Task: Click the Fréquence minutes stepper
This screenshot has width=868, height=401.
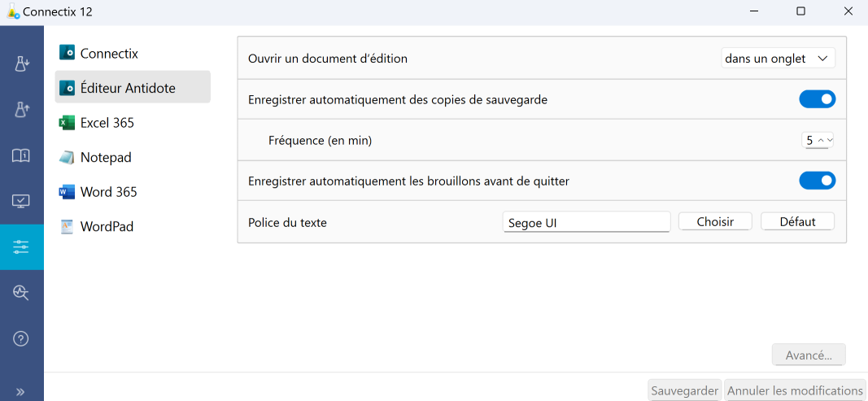Action: (818, 140)
